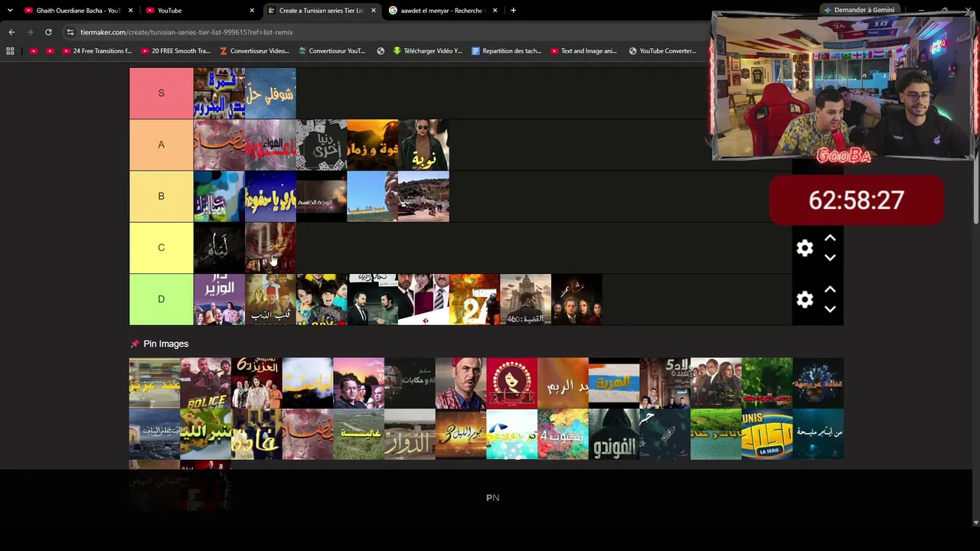This screenshot has width=980, height=551.
Task: Open settings gear for tier C row
Action: coord(805,248)
